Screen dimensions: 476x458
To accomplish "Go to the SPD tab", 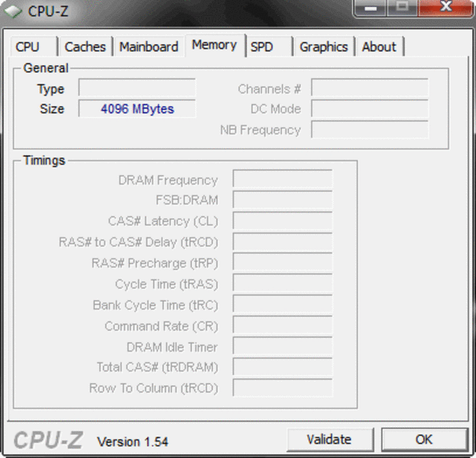I will click(x=269, y=47).
